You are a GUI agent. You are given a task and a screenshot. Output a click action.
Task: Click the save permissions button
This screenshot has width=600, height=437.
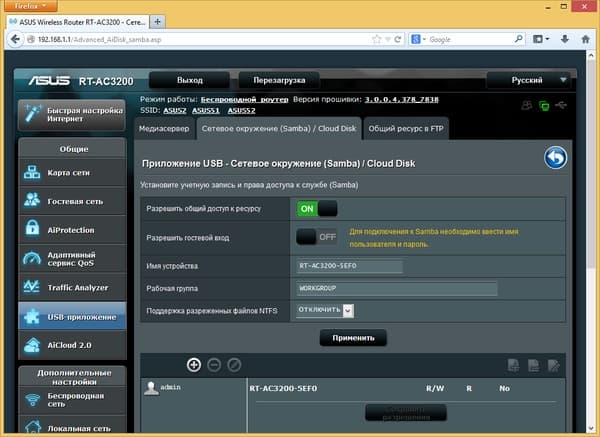pos(406,413)
